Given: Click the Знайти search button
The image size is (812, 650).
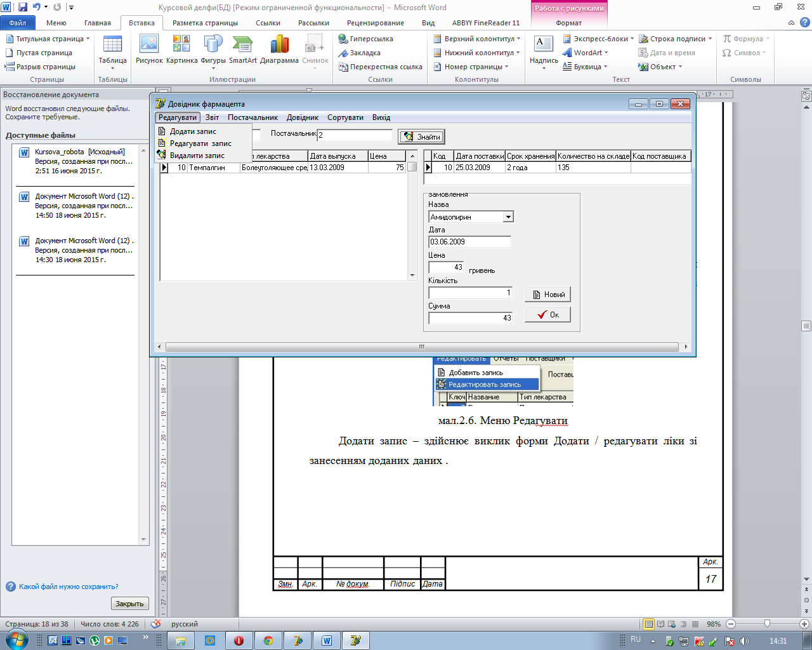Looking at the screenshot, I should click(422, 136).
